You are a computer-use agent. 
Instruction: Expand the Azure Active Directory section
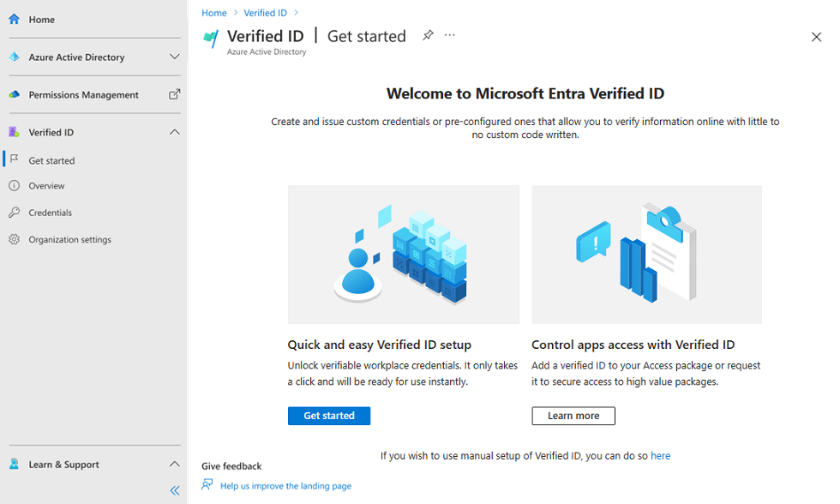point(174,57)
